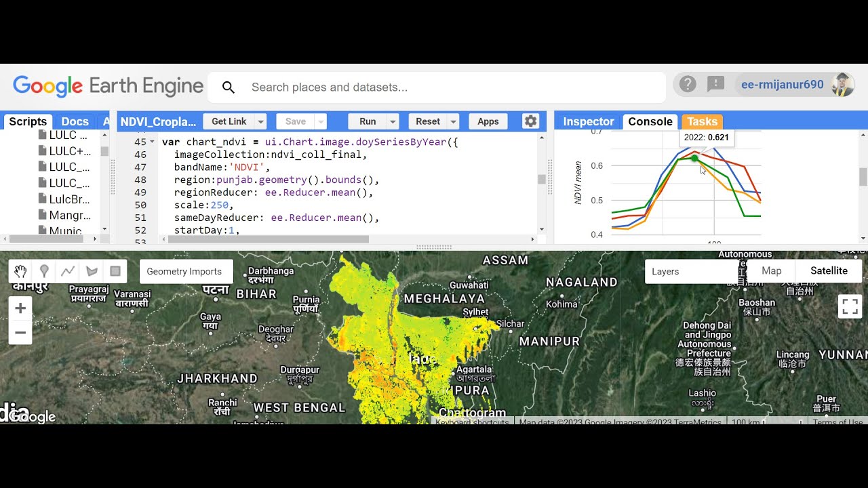
Task: Click line 47 bandName 'NDVI' code
Action: pyautogui.click(x=222, y=167)
